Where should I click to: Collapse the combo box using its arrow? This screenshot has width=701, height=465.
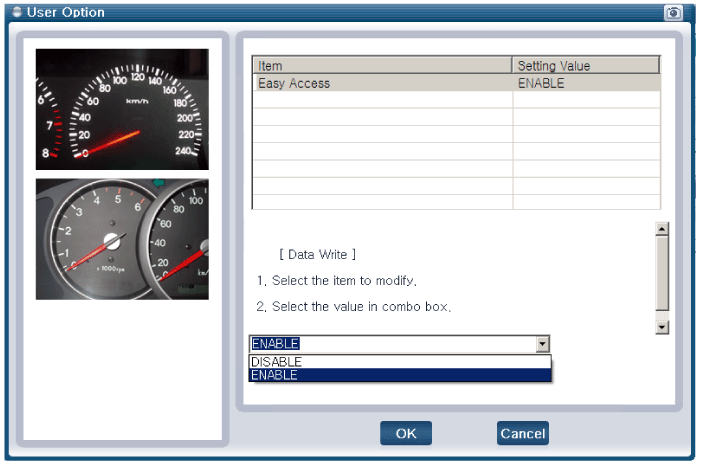542,344
